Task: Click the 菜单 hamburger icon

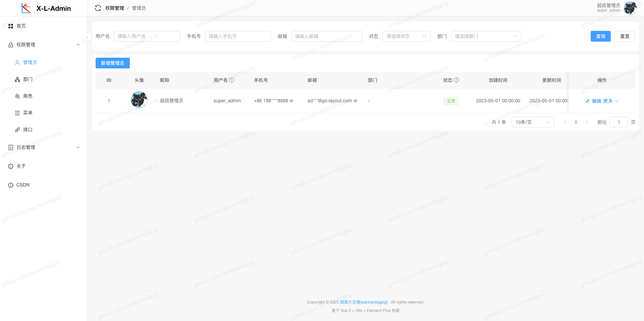Action: [x=17, y=113]
